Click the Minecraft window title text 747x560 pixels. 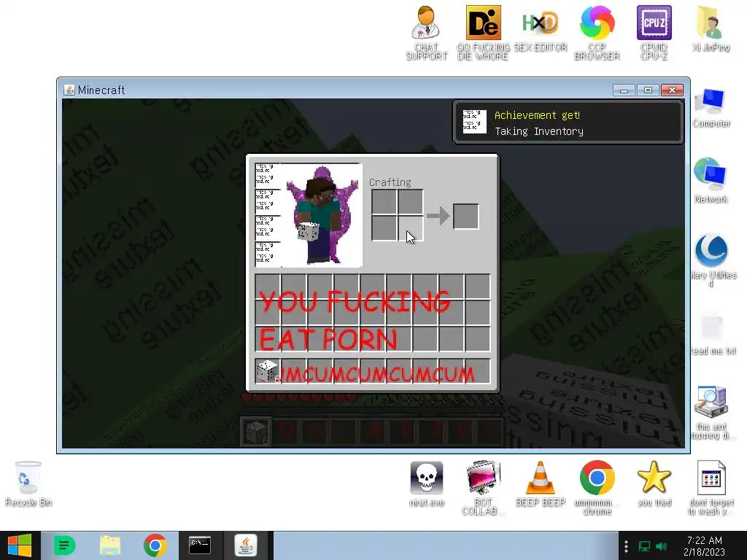(x=101, y=90)
